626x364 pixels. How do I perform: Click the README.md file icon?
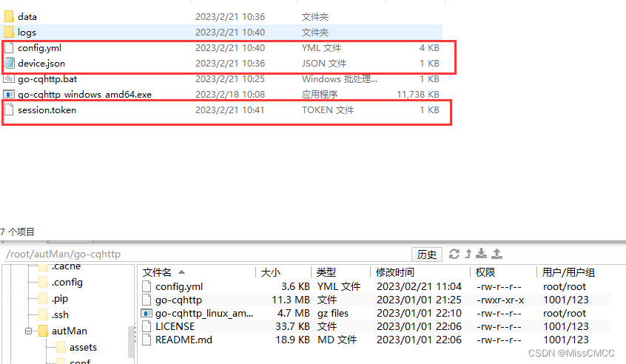(x=147, y=340)
